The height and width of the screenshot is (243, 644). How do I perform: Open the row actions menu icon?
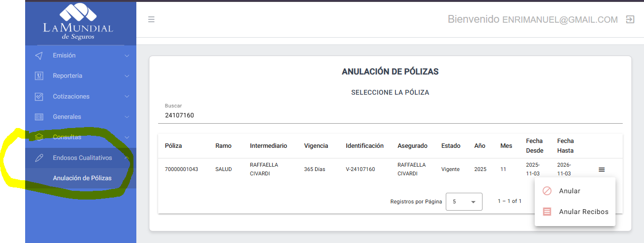point(601,170)
